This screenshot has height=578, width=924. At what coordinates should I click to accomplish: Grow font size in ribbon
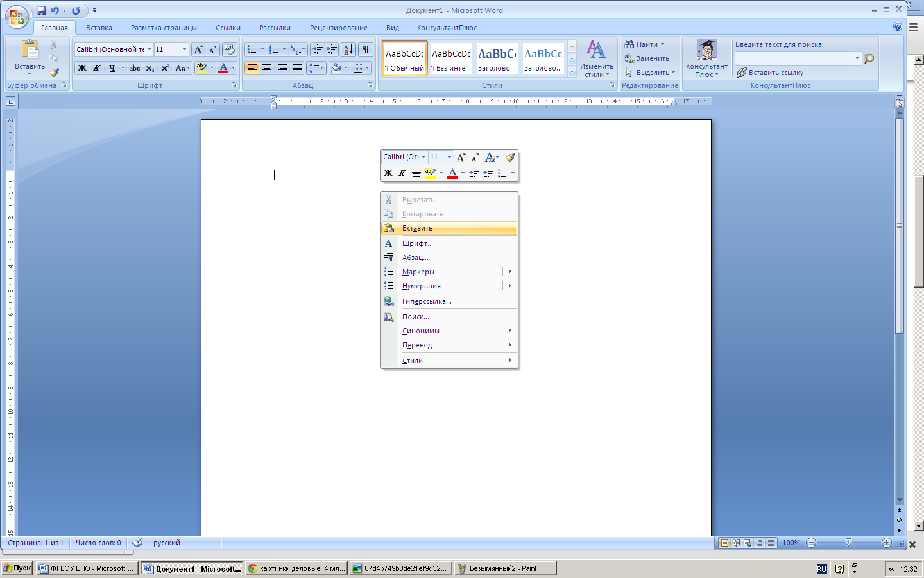point(198,49)
